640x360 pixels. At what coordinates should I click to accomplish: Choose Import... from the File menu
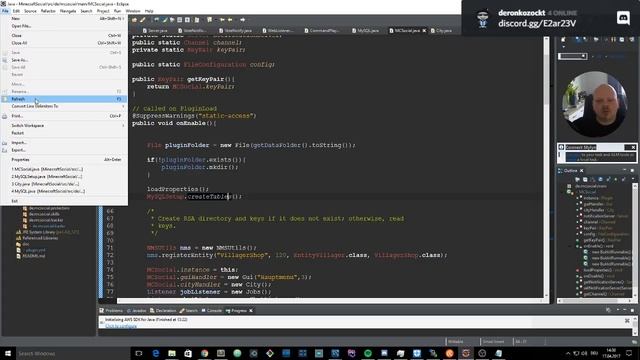tap(64, 143)
